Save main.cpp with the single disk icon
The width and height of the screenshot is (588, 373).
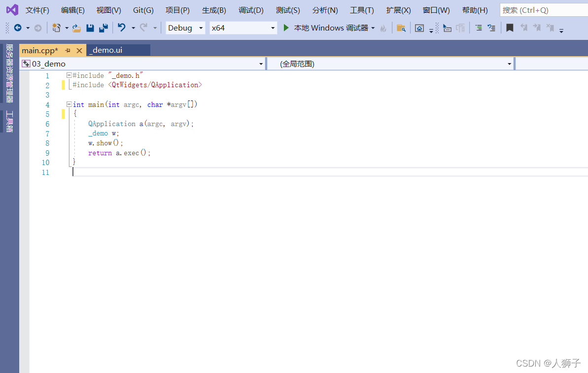coord(90,28)
